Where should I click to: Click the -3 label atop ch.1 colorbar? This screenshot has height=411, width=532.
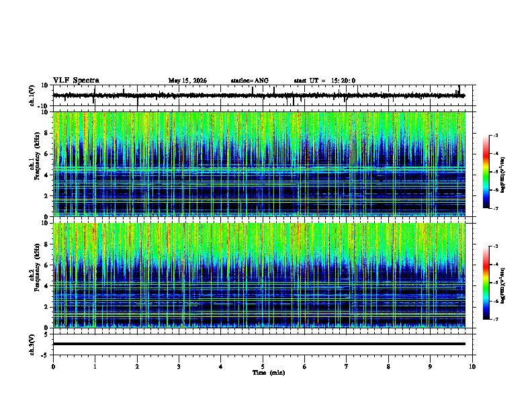click(496, 136)
